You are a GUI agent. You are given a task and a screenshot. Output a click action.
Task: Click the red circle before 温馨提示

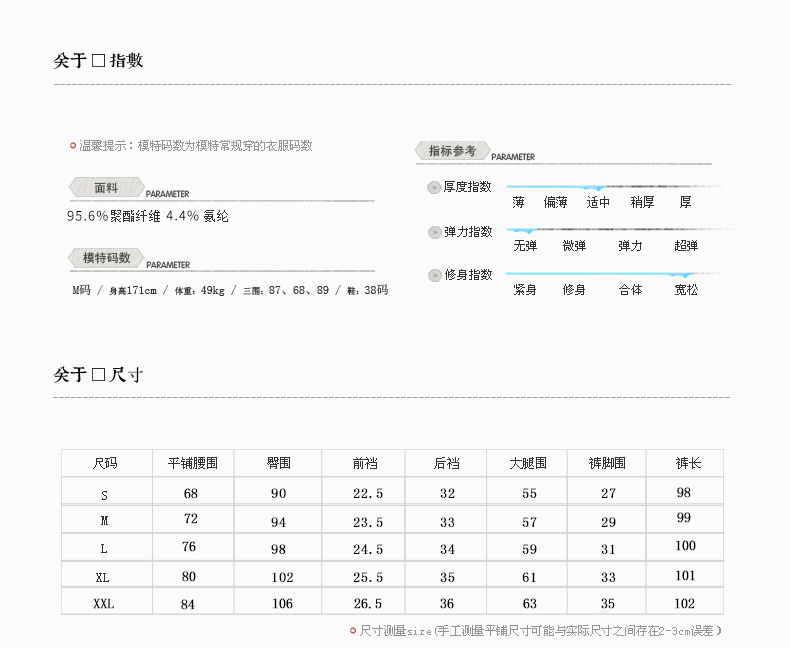pyautogui.click(x=73, y=146)
